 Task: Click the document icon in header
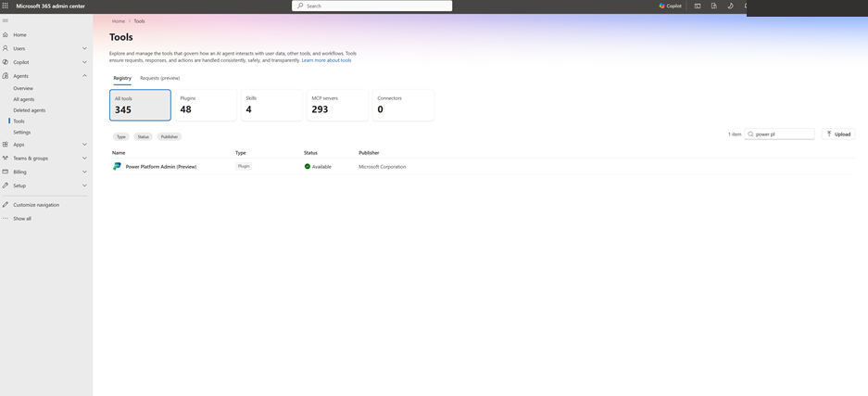[x=714, y=6]
